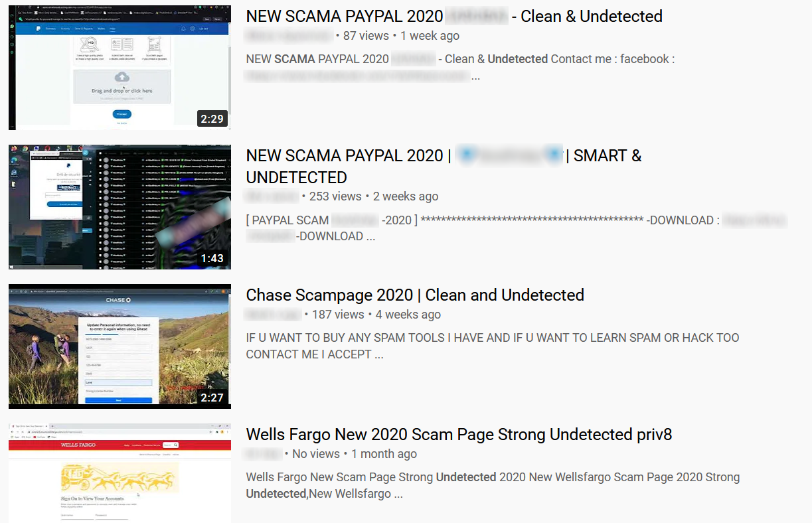The height and width of the screenshot is (523, 812).
Task: Open the Wells Fargo scam page thumbnail
Action: tap(120, 473)
